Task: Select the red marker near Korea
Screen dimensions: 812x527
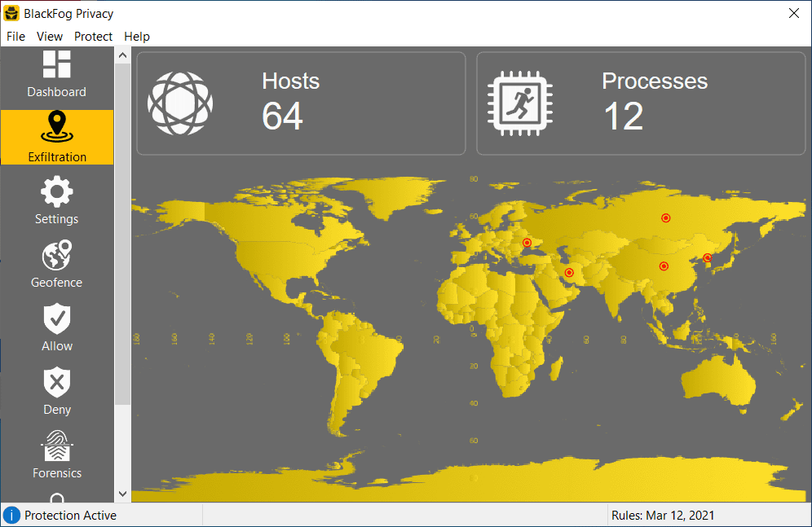Action: [708, 257]
